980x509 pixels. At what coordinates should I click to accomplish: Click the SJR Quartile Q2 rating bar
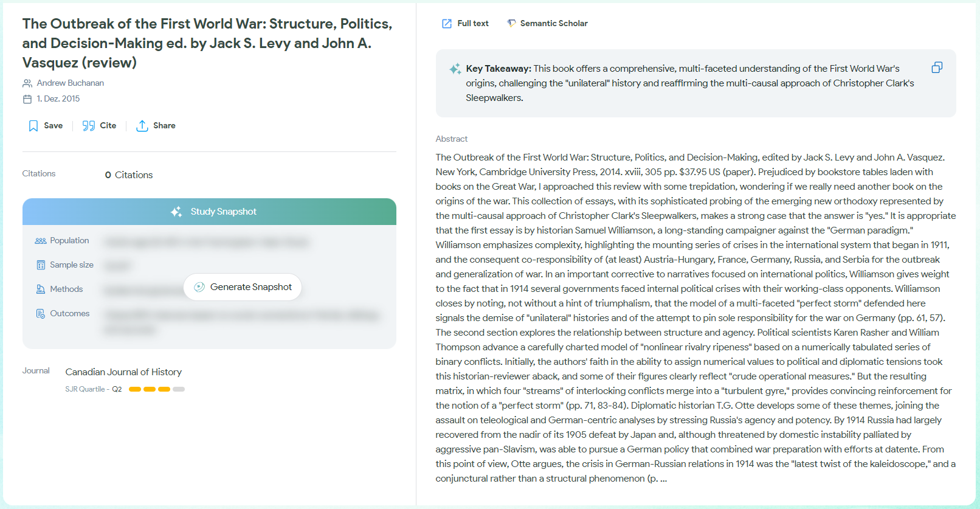click(156, 389)
